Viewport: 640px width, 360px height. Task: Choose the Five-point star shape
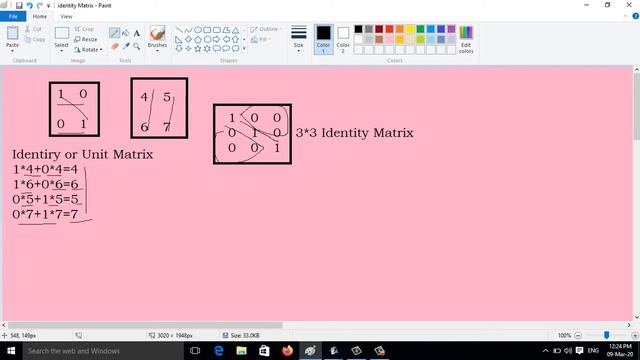point(198,49)
